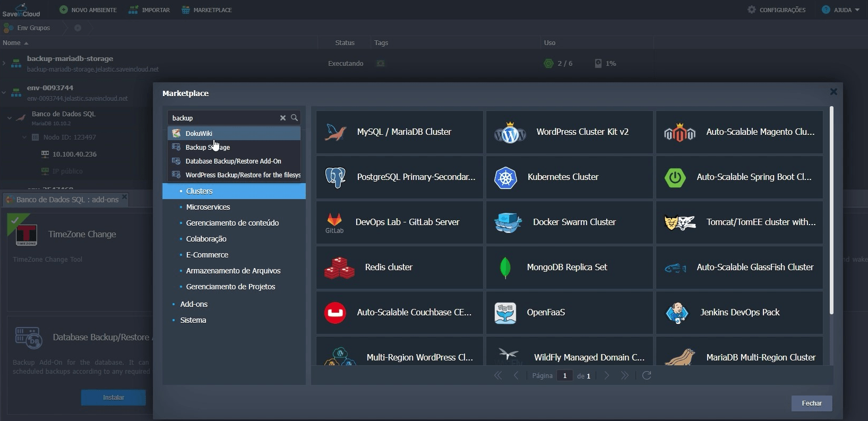Viewport: 868px width, 421px height.
Task: Select the DevOps Lab GitLab fox icon
Action: (x=334, y=222)
